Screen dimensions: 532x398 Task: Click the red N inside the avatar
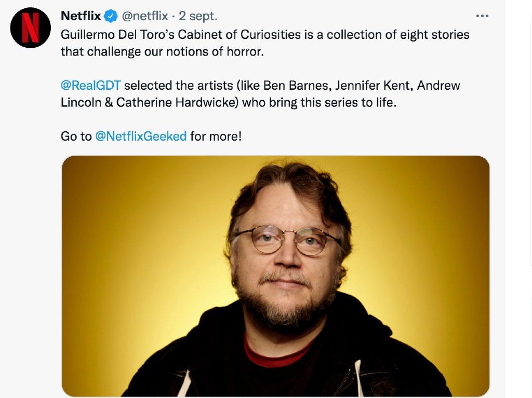[31, 28]
